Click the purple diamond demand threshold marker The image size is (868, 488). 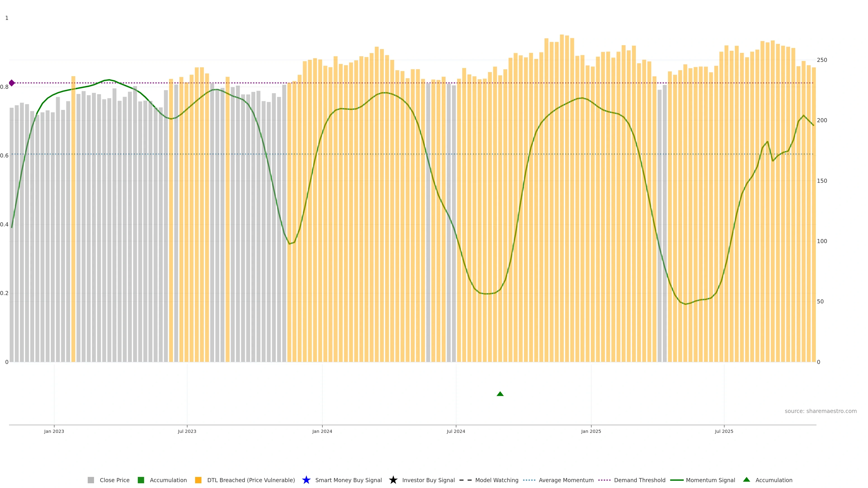(12, 83)
